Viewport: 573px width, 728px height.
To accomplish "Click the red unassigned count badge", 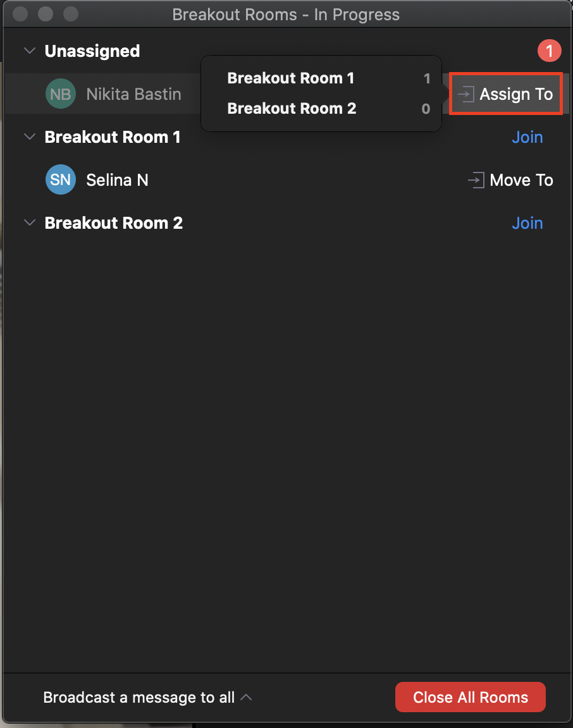I will (x=550, y=51).
